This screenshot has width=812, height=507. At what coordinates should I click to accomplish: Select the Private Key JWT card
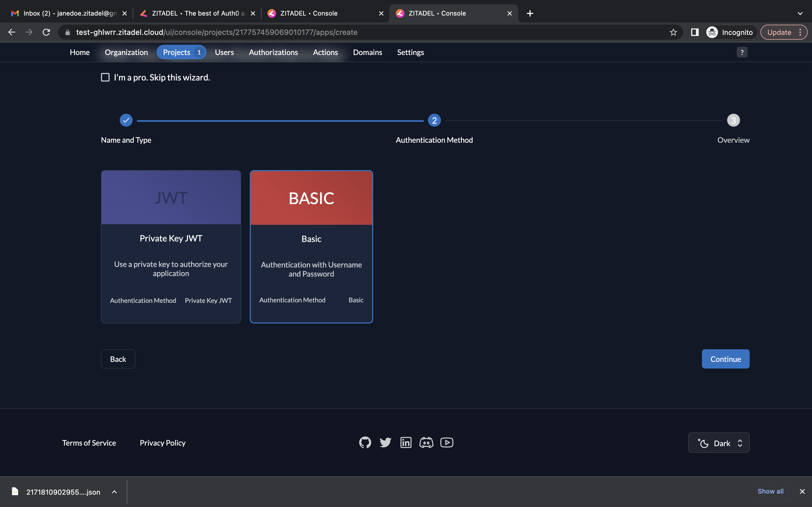pos(171,247)
